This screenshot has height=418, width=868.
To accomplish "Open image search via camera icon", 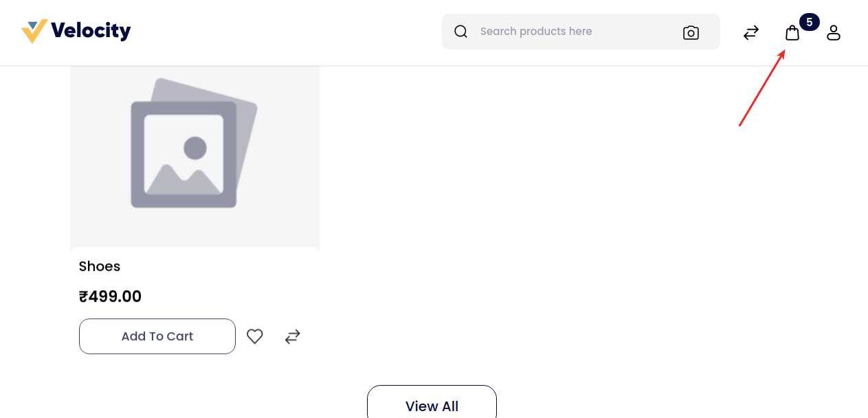I will 691,32.
